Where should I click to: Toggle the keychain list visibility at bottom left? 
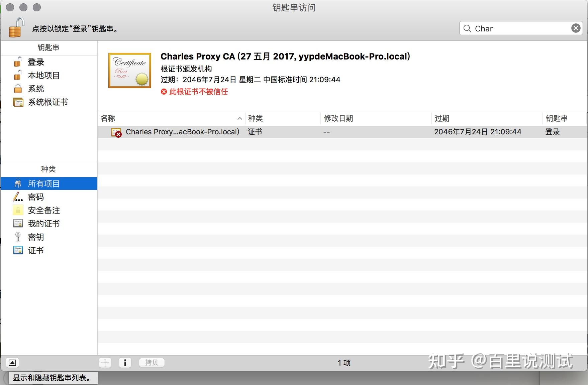click(12, 362)
